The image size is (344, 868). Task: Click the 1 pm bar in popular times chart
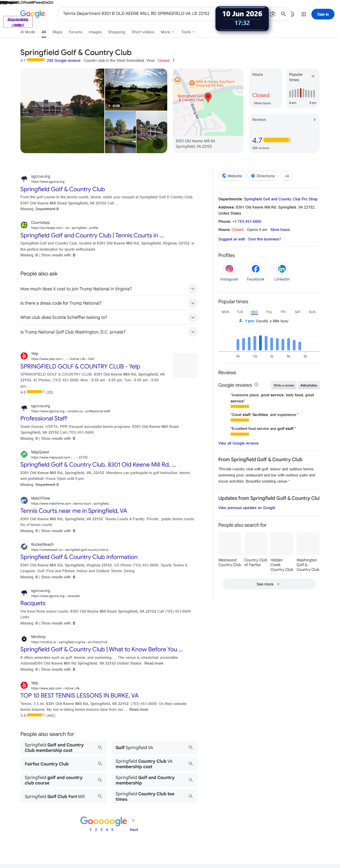(260, 343)
